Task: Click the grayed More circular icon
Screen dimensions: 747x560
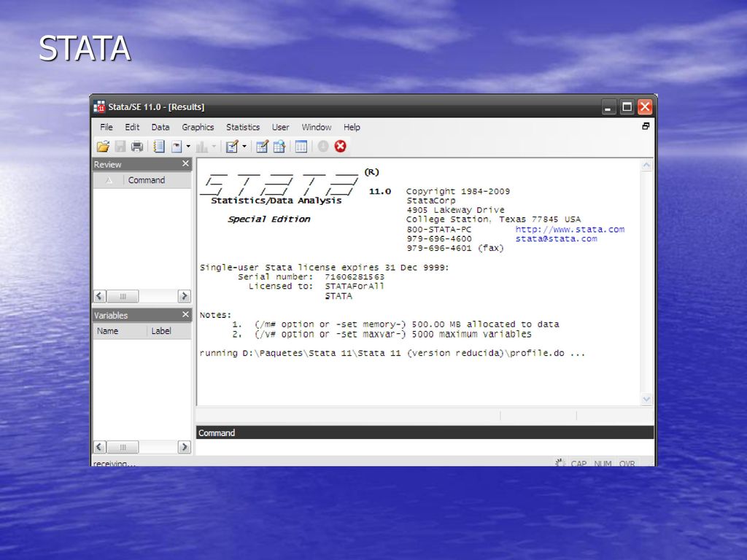Action: [323, 147]
